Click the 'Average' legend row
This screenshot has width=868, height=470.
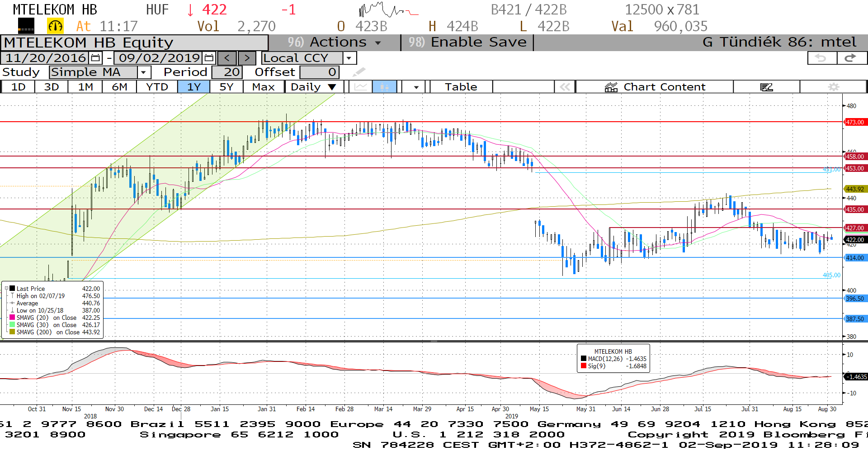click(55, 303)
